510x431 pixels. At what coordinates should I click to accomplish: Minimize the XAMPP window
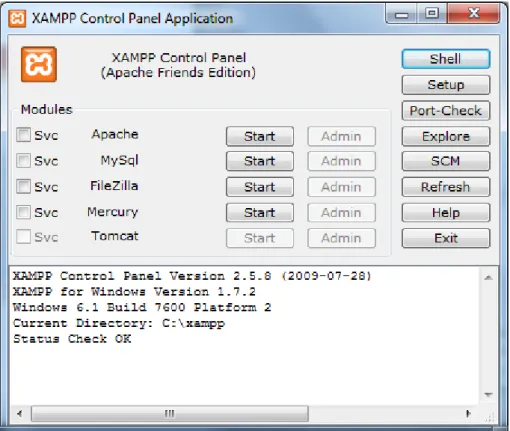(x=401, y=14)
